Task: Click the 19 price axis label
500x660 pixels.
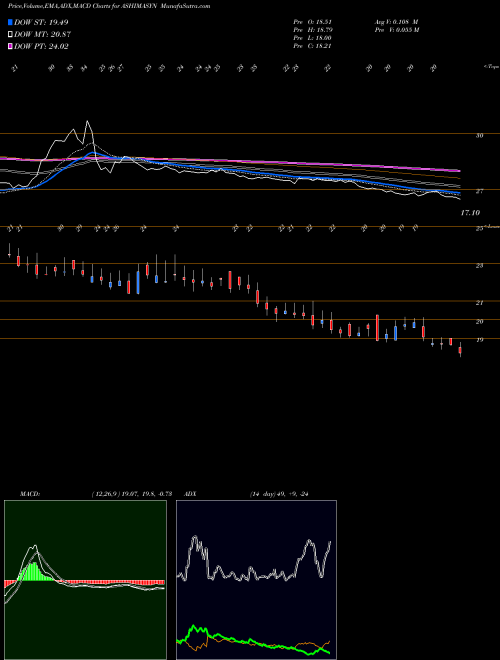Action: click(479, 340)
